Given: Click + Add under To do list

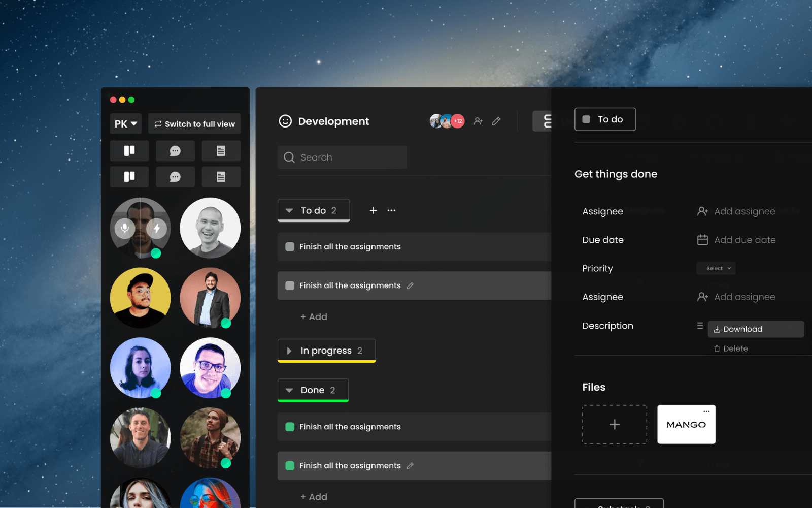Looking at the screenshot, I should (x=314, y=316).
